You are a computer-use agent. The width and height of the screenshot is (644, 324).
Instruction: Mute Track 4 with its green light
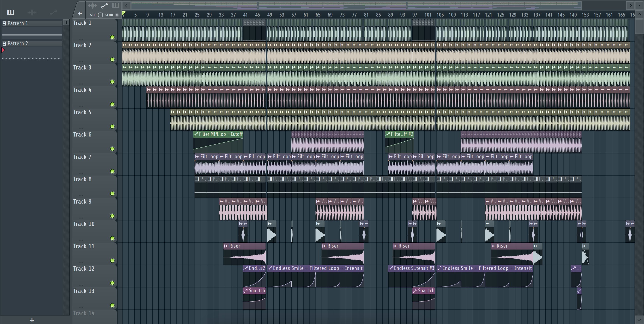(112, 104)
